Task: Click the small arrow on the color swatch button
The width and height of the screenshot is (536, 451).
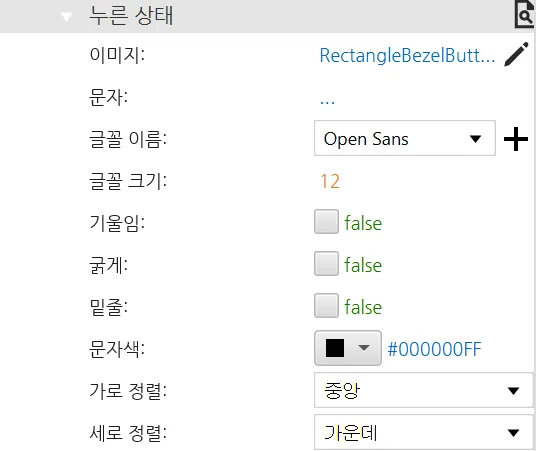Action: click(363, 348)
